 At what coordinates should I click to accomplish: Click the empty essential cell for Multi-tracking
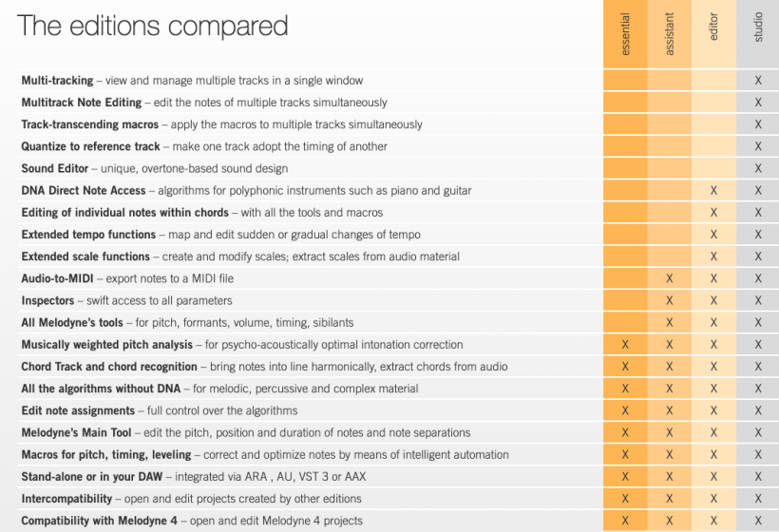pyautogui.click(x=625, y=81)
